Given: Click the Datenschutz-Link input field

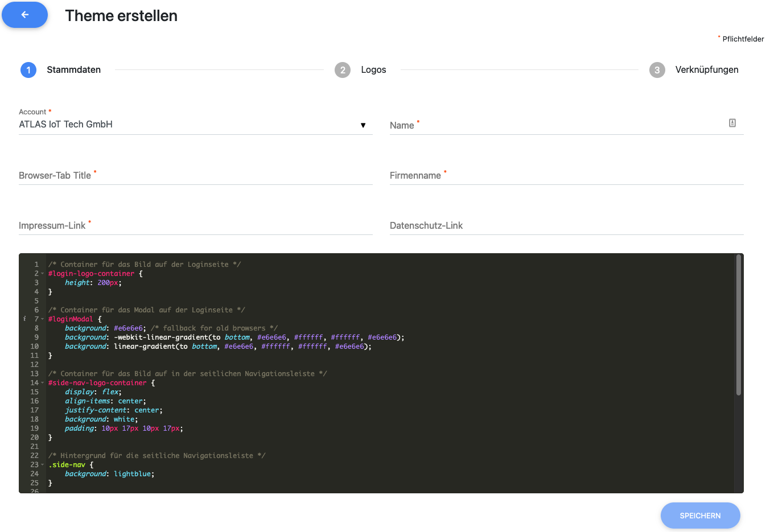Looking at the screenshot, I should pyautogui.click(x=566, y=225).
